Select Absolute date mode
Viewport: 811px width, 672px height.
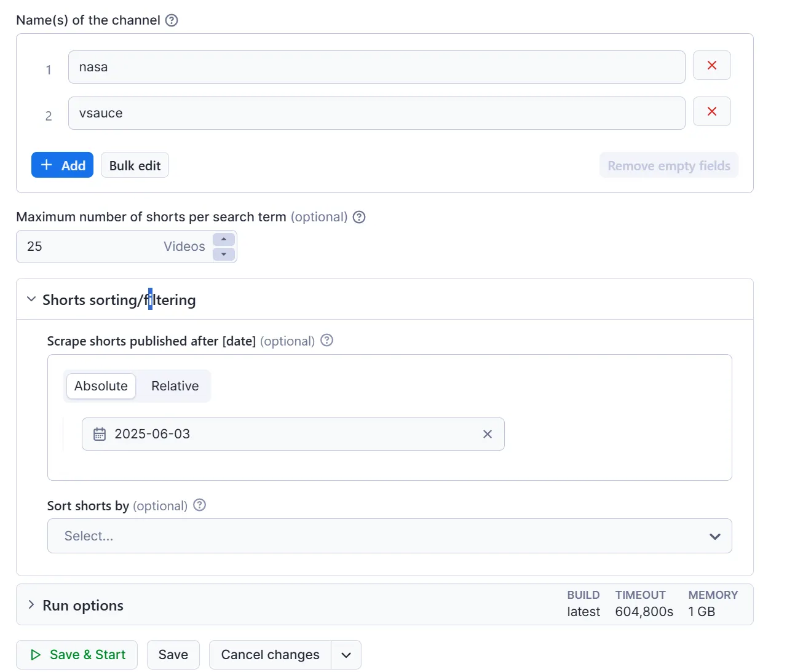101,386
